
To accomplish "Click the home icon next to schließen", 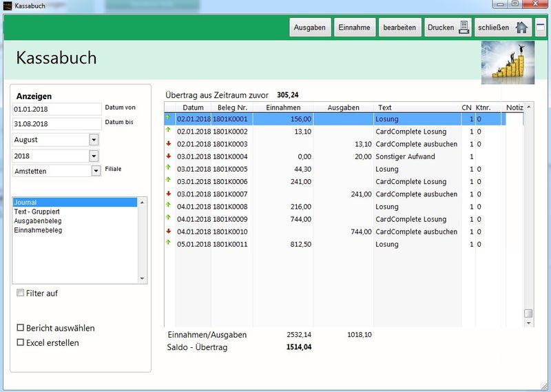I will pos(522,28).
